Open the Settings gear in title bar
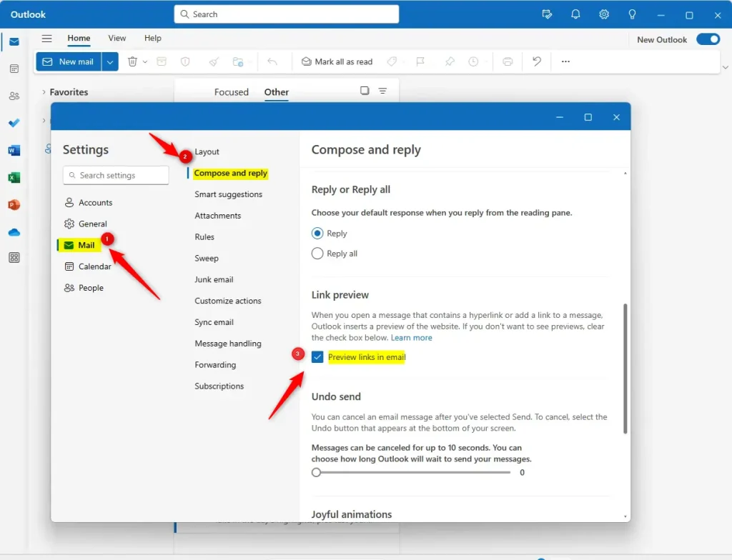732x560 pixels. click(604, 14)
